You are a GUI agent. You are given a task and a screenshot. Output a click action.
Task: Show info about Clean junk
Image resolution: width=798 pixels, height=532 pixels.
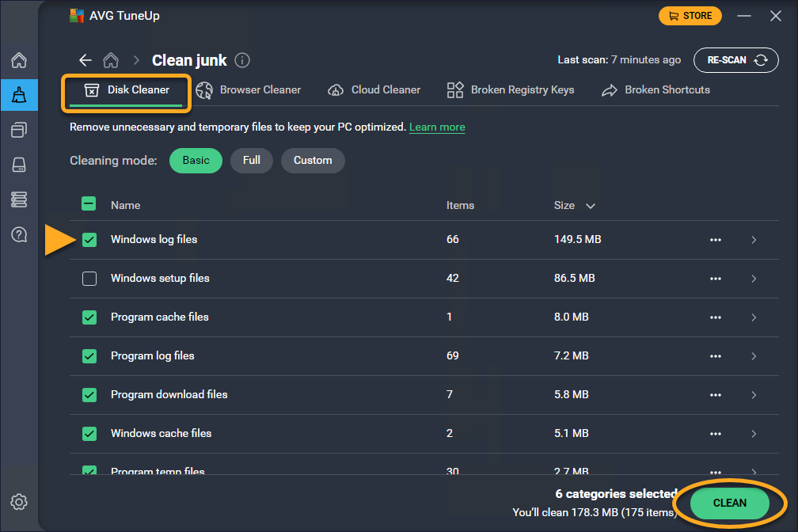[x=242, y=60]
